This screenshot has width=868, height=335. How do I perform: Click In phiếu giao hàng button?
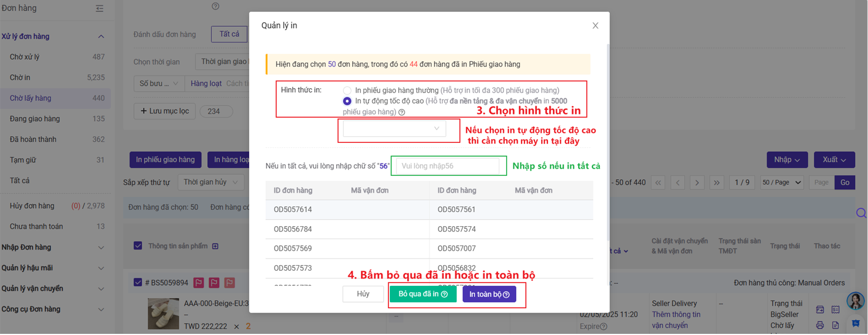tap(165, 160)
